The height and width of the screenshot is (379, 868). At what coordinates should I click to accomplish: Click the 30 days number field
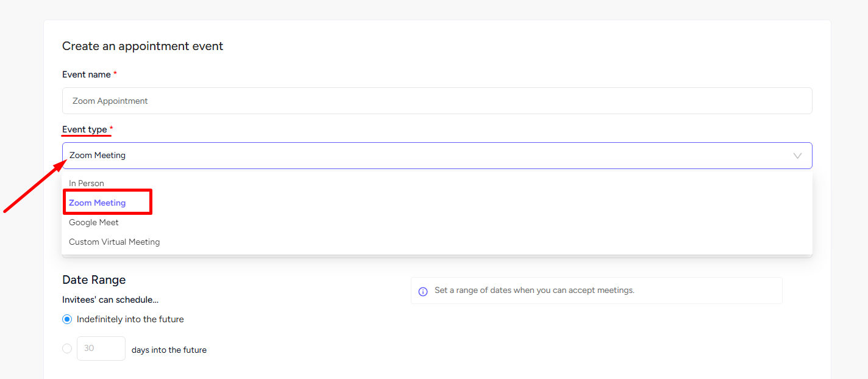[x=101, y=348]
